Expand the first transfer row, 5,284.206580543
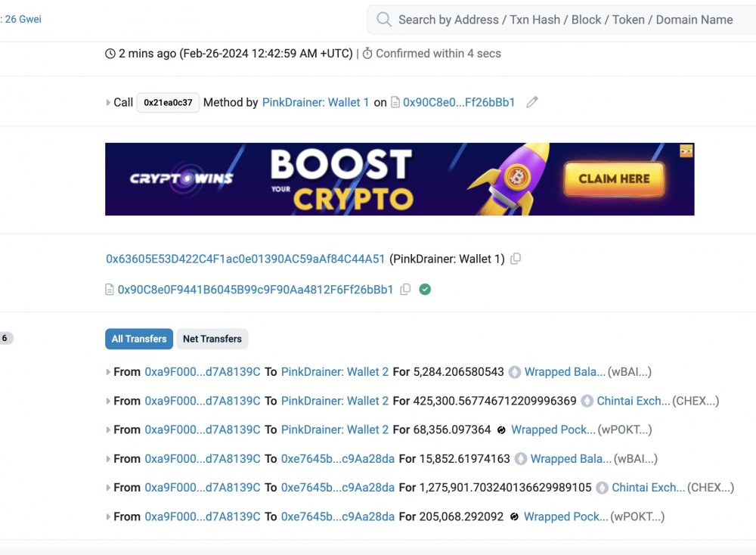756x555 pixels. pos(108,372)
